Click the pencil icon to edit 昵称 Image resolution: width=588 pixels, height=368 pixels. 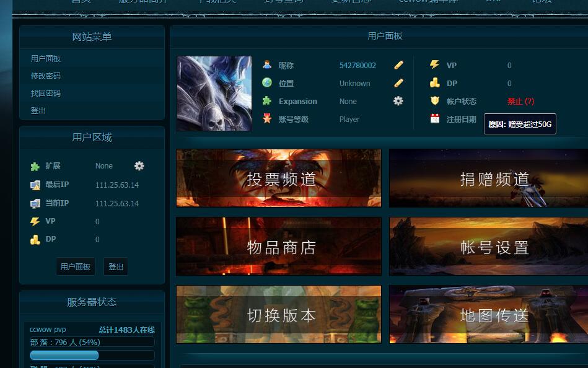coord(398,65)
